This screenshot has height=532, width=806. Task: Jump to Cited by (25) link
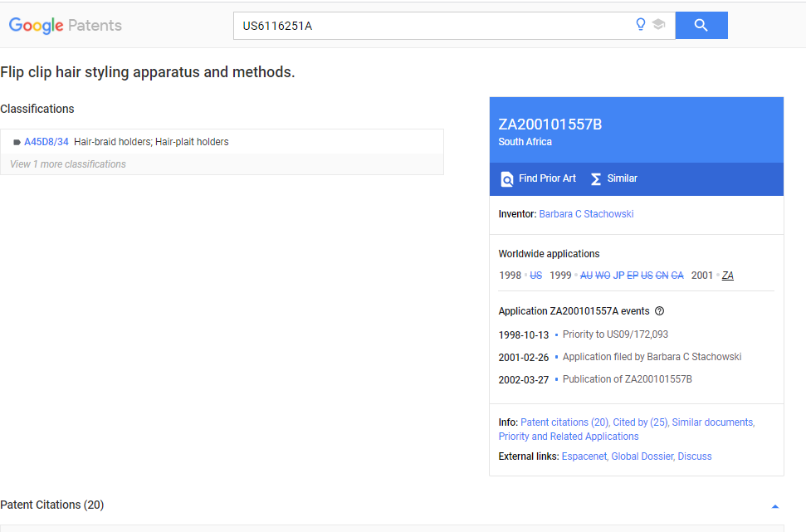coord(640,422)
